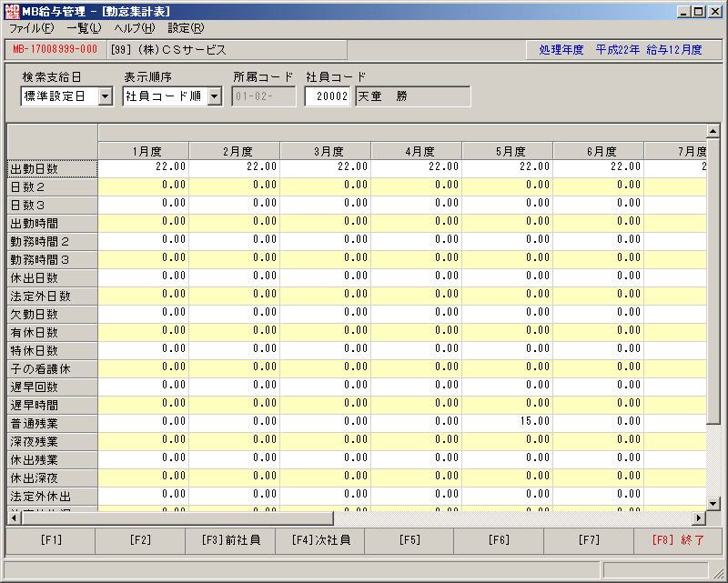Click the vertical scrollbar thumb
Image resolution: width=728 pixels, height=583 pixels.
point(713,280)
